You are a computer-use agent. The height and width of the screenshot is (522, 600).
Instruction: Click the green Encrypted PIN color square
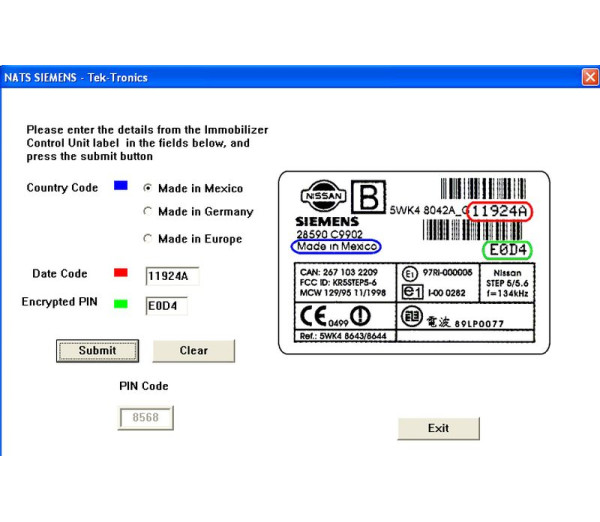pyautogui.click(x=120, y=303)
